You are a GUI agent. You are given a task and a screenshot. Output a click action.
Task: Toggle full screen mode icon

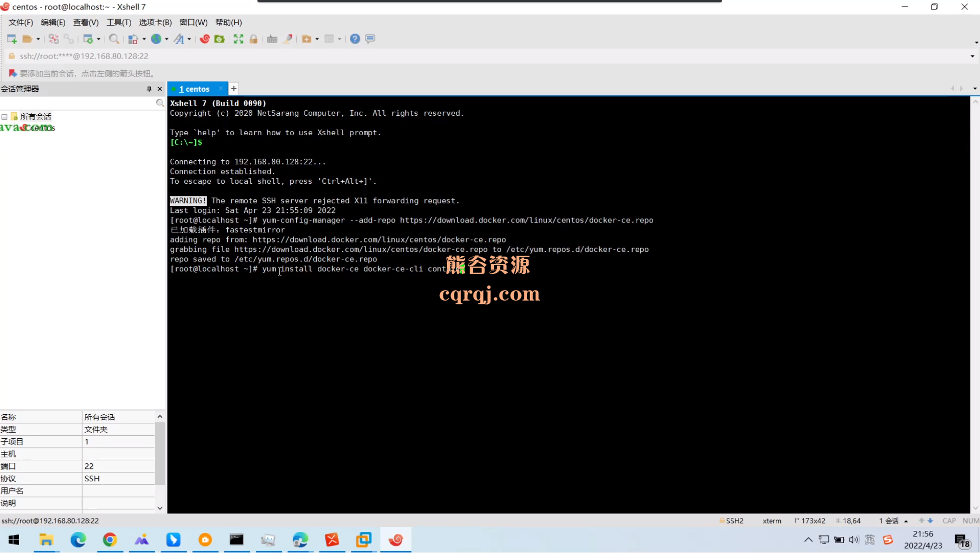(x=239, y=39)
